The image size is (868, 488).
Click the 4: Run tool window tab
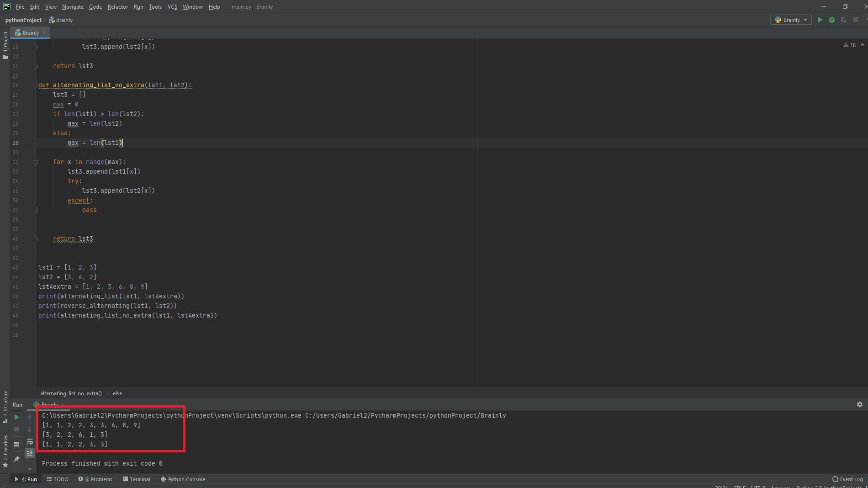pos(26,479)
